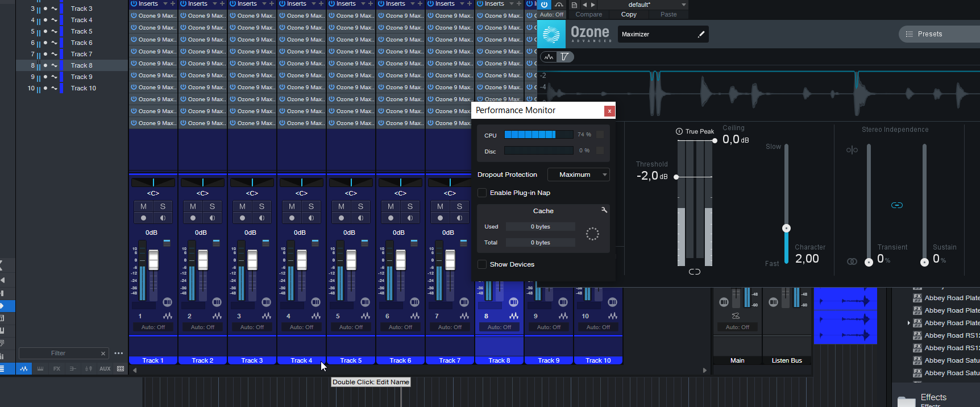The height and width of the screenshot is (407, 980).
Task: Clear the channel Filter field with X
Action: [103, 354]
